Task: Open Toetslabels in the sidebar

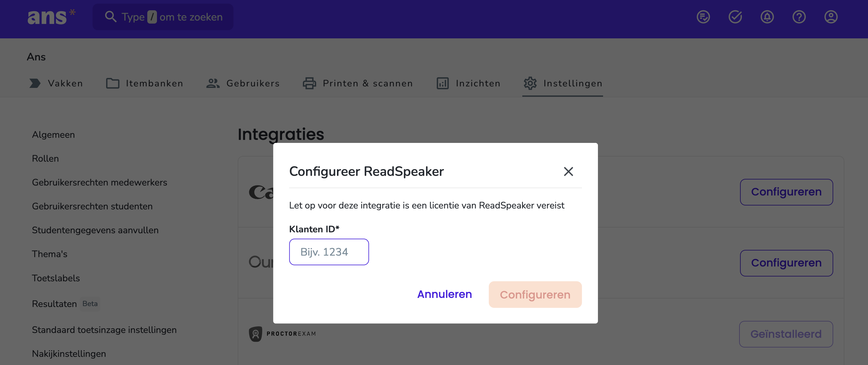Action: pyautogui.click(x=56, y=279)
